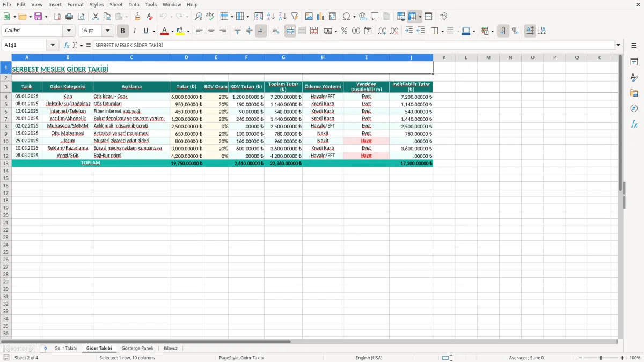Click the Print icon
The height and width of the screenshot is (362, 644).
(69, 17)
